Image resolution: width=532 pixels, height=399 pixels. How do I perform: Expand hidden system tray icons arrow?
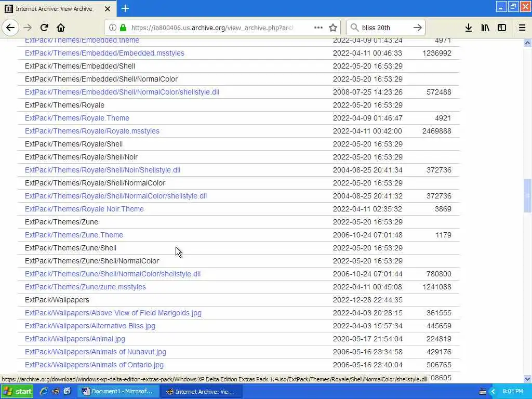(493, 392)
